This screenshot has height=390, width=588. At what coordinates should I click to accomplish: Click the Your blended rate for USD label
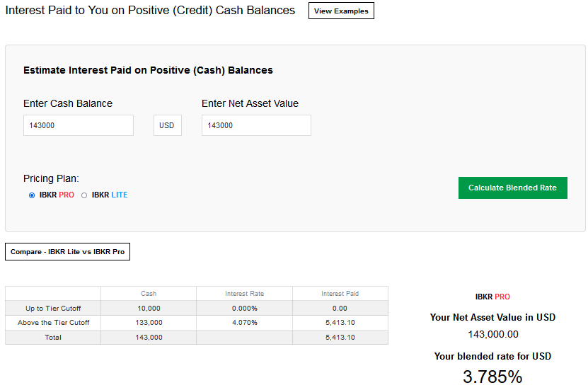click(x=492, y=356)
